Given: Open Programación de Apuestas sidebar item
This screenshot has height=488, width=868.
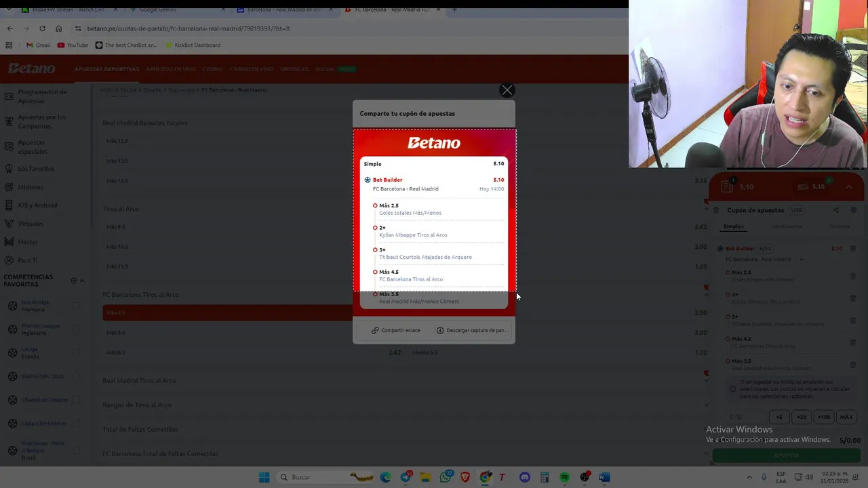Looking at the screenshot, I should click(x=42, y=96).
